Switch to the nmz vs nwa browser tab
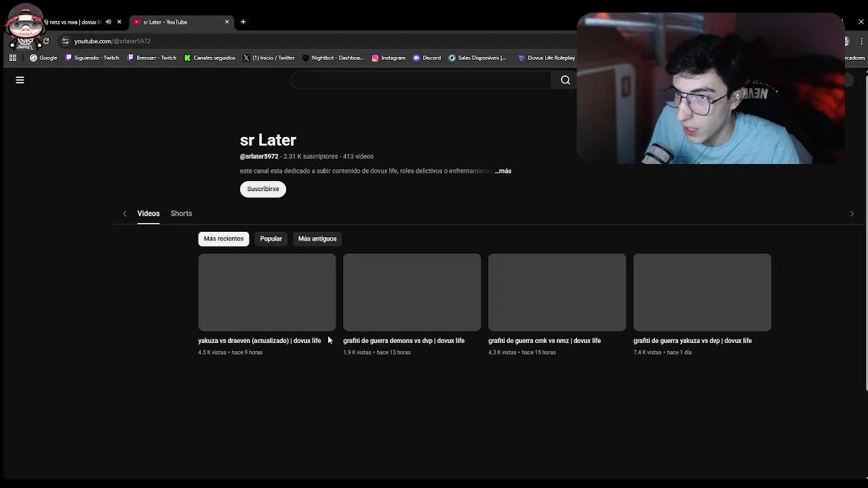Screen dimensions: 868x488 coord(75,22)
